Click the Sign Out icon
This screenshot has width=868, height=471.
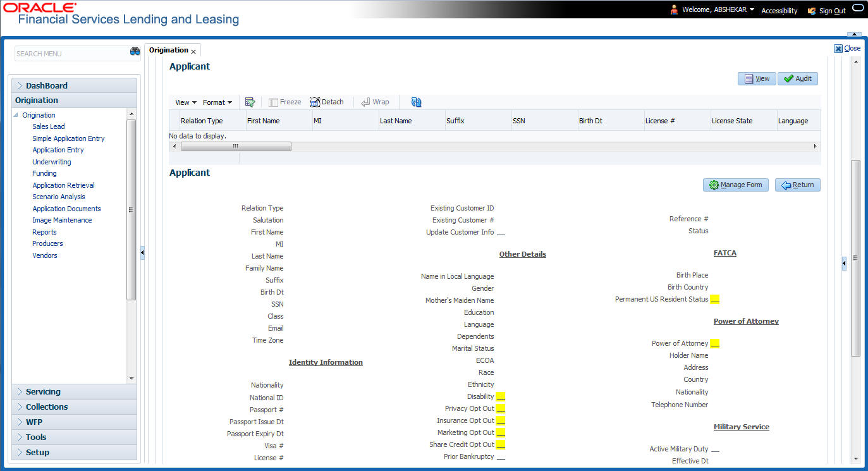pos(812,11)
